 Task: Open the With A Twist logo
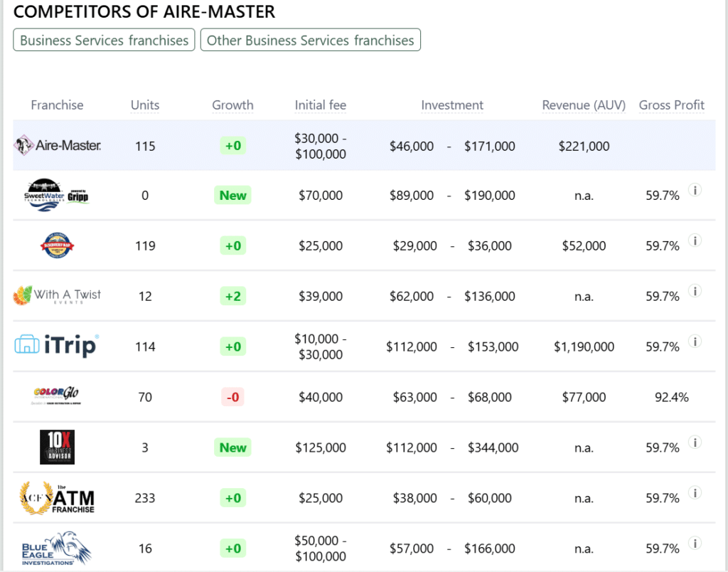pyautogui.click(x=57, y=295)
